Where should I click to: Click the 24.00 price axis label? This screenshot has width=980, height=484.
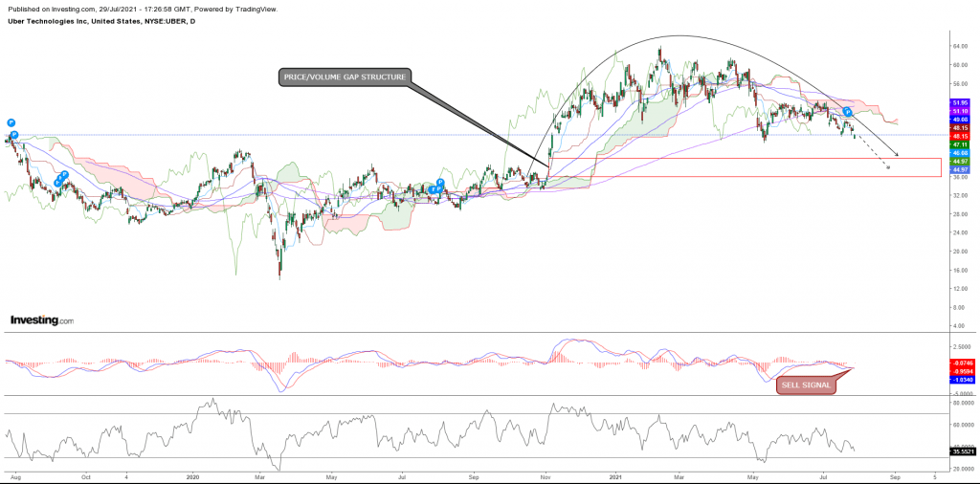[x=960, y=232]
